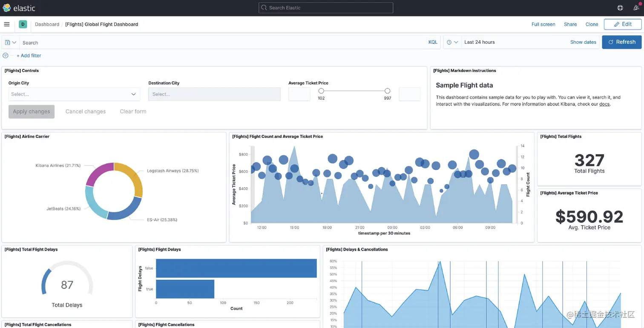Select Full screen in the top menu
Image resolution: width=644 pixels, height=328 pixels.
(543, 24)
